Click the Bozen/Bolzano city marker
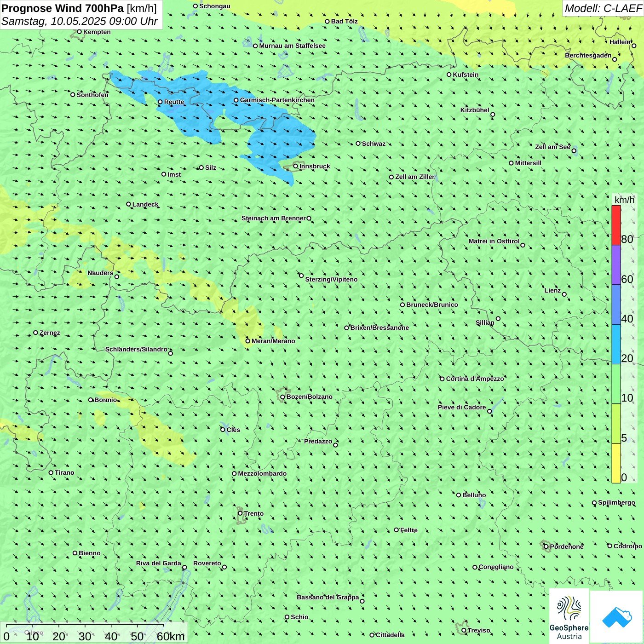The width and height of the screenshot is (644, 644). click(x=282, y=397)
